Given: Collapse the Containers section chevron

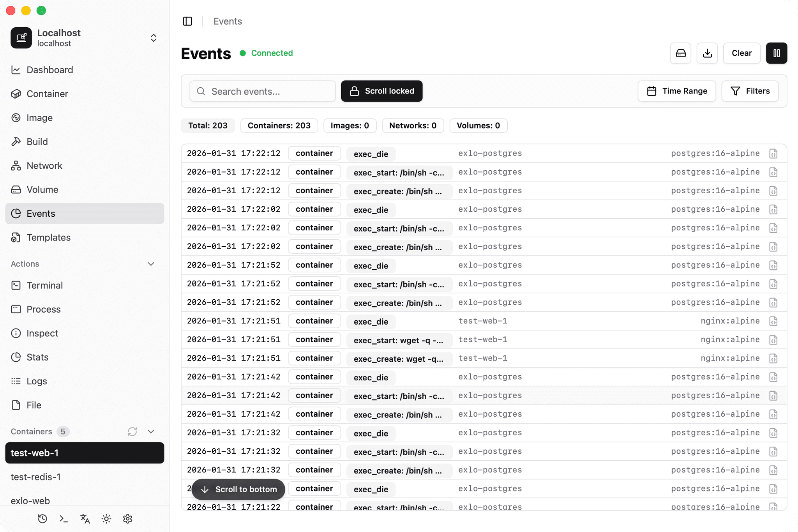Looking at the screenshot, I should (x=151, y=431).
